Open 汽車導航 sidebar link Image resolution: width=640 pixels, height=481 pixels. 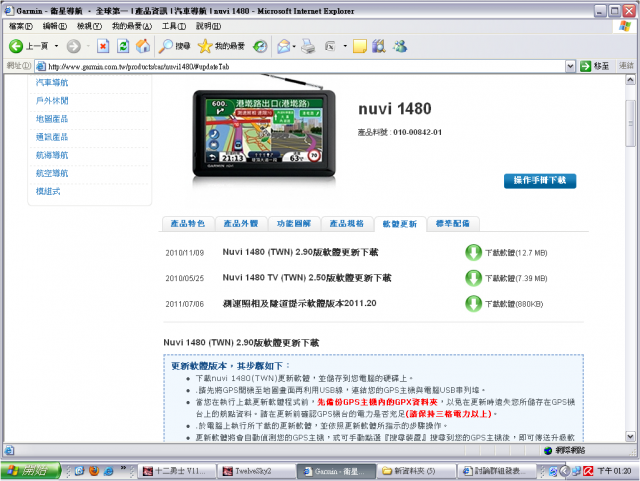(x=52, y=83)
